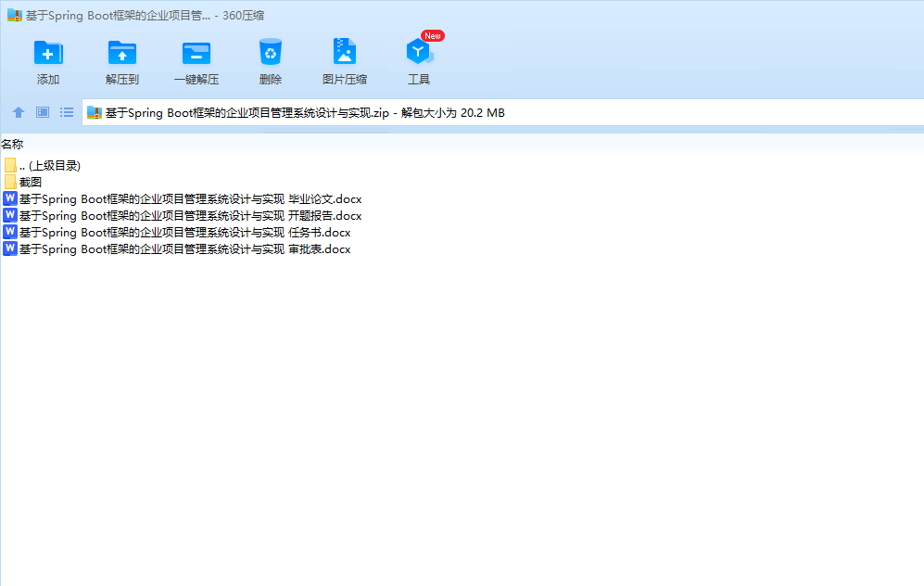Click the path field showing the zip name
Viewport: 924px width, 586px height.
coord(502,112)
